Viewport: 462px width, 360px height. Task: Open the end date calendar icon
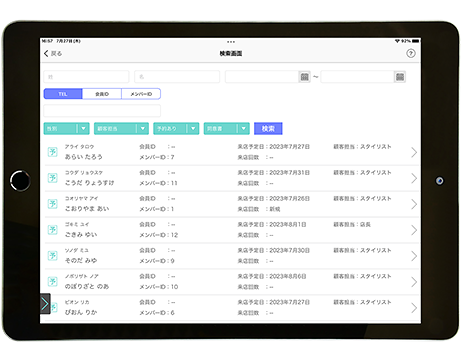click(x=400, y=77)
